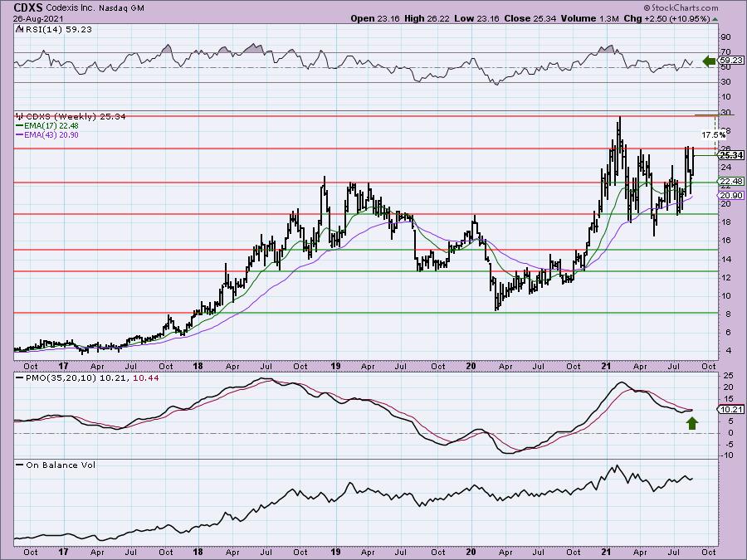Click the 25.34 last price tag
This screenshot has height=560, width=747.
pos(731,156)
